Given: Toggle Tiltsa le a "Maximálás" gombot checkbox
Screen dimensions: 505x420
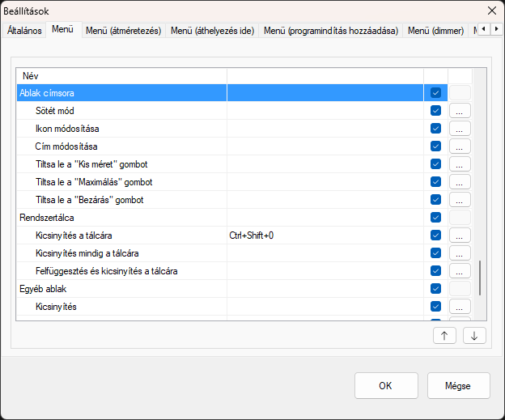Looking at the screenshot, I should [x=435, y=182].
